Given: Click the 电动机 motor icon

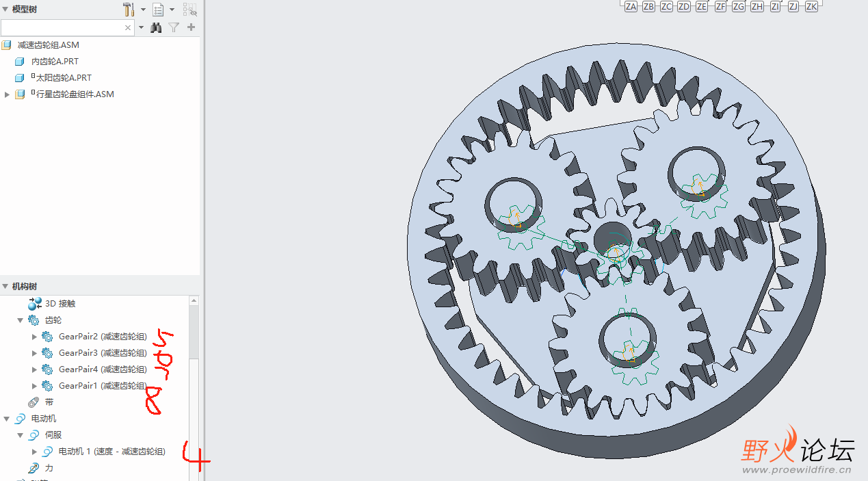Looking at the screenshot, I should pyautogui.click(x=20, y=419).
